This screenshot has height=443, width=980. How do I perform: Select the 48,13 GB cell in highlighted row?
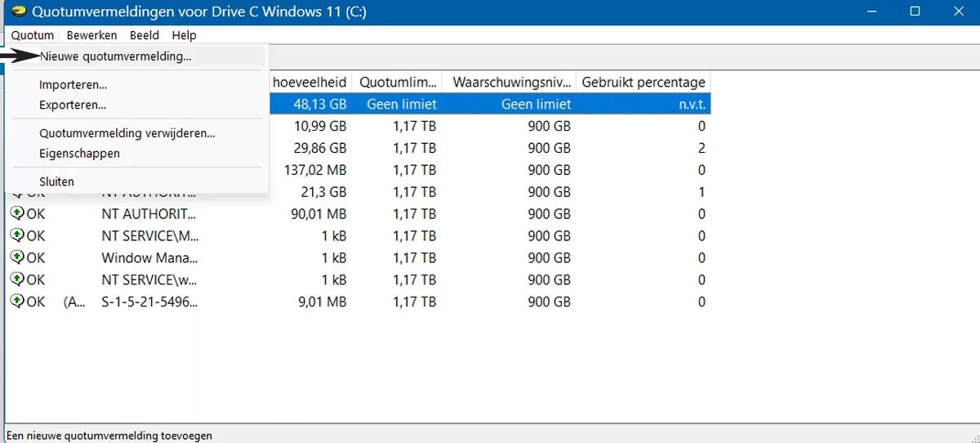[x=320, y=105]
